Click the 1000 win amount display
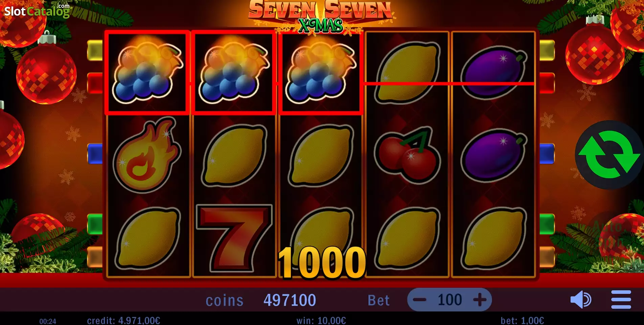The width and height of the screenshot is (644, 325). tap(322, 263)
